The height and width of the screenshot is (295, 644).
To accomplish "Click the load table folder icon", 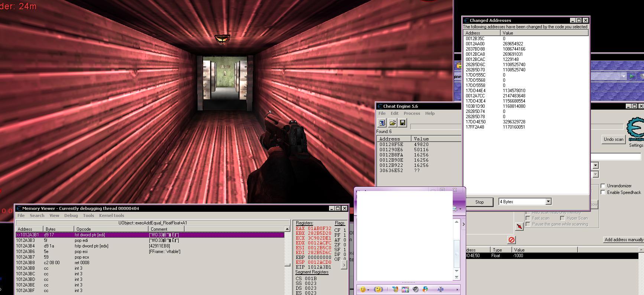I will tap(392, 123).
